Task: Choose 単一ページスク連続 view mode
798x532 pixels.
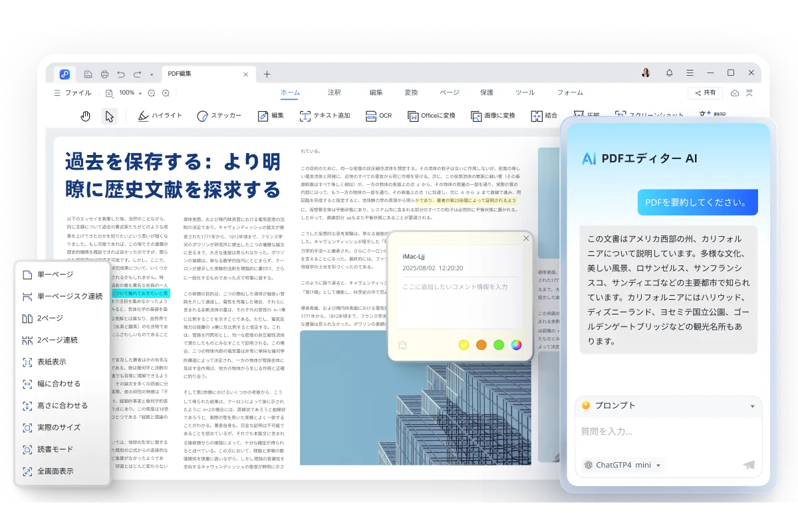Action: (62, 296)
